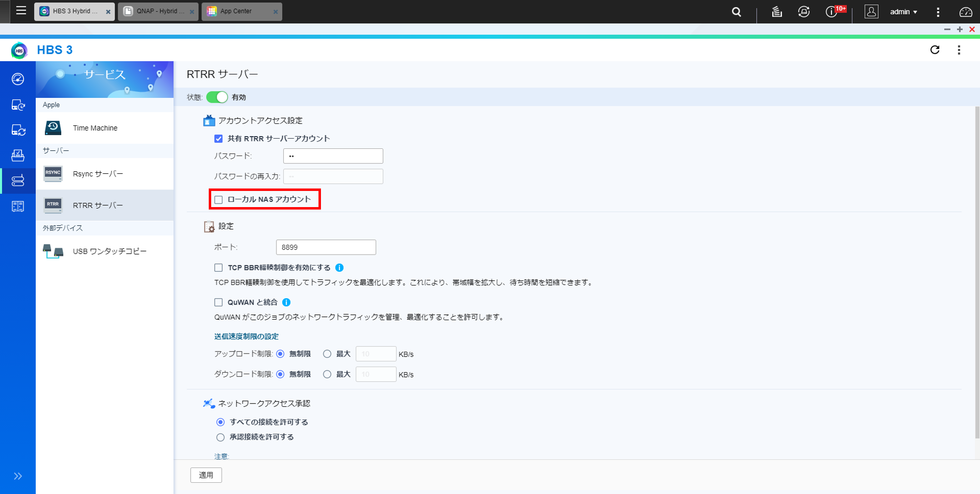The width and height of the screenshot is (980, 494).
Task: Refresh the HBS 3 window
Action: [x=935, y=49]
